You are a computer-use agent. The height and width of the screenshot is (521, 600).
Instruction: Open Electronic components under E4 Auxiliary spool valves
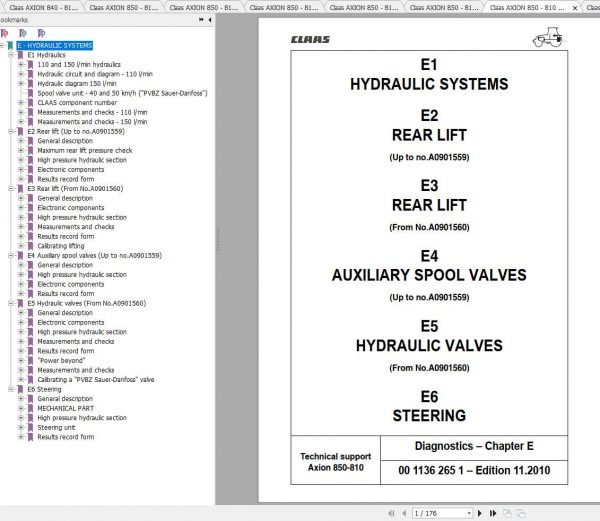click(x=71, y=284)
